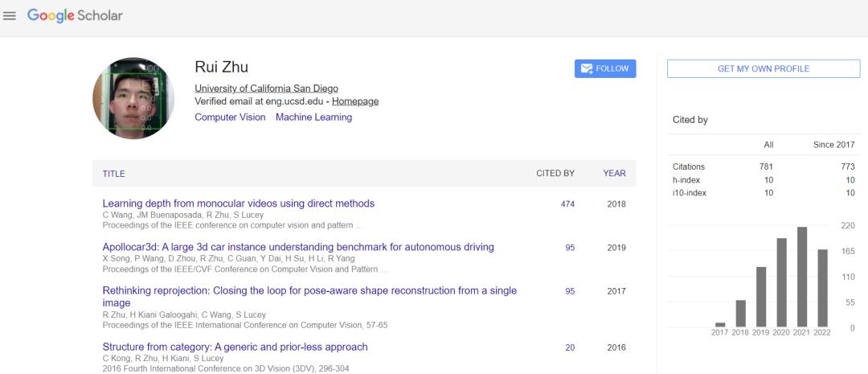This screenshot has height=374, width=868.
Task: Click the Google Scholar logo
Action: tap(75, 16)
